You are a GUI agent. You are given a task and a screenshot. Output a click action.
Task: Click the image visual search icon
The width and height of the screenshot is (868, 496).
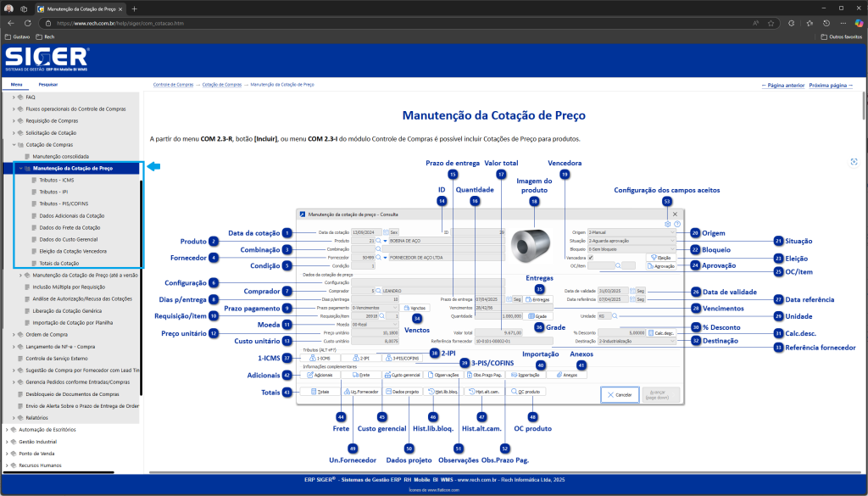coord(854,162)
